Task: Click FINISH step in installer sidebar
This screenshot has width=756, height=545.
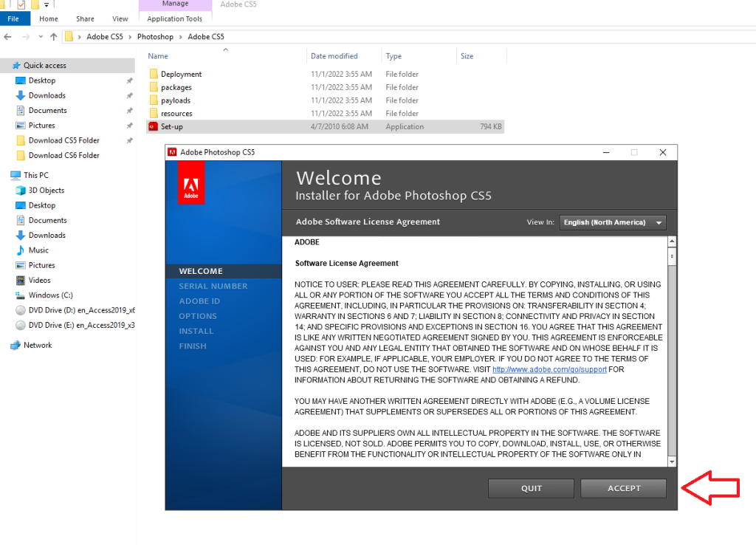Action: point(193,346)
